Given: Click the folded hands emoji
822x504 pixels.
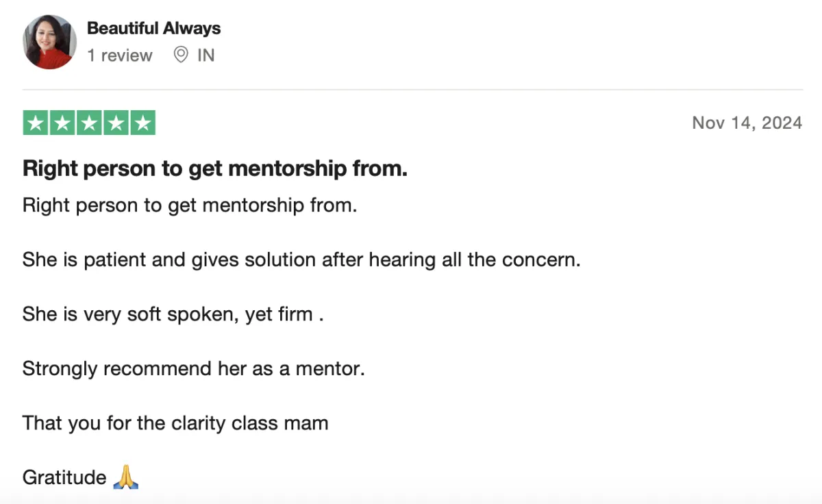Looking at the screenshot, I should (125, 477).
